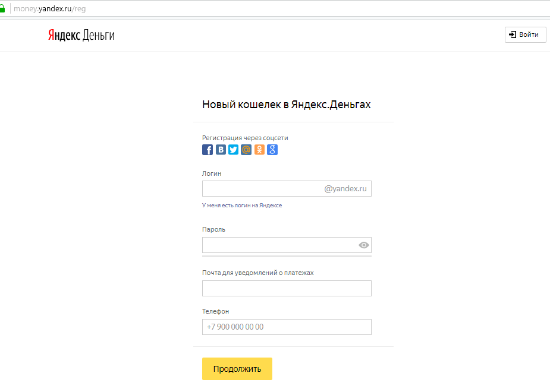Sign up using the Twitter icon
This screenshot has height=392, width=550.
[x=233, y=150]
